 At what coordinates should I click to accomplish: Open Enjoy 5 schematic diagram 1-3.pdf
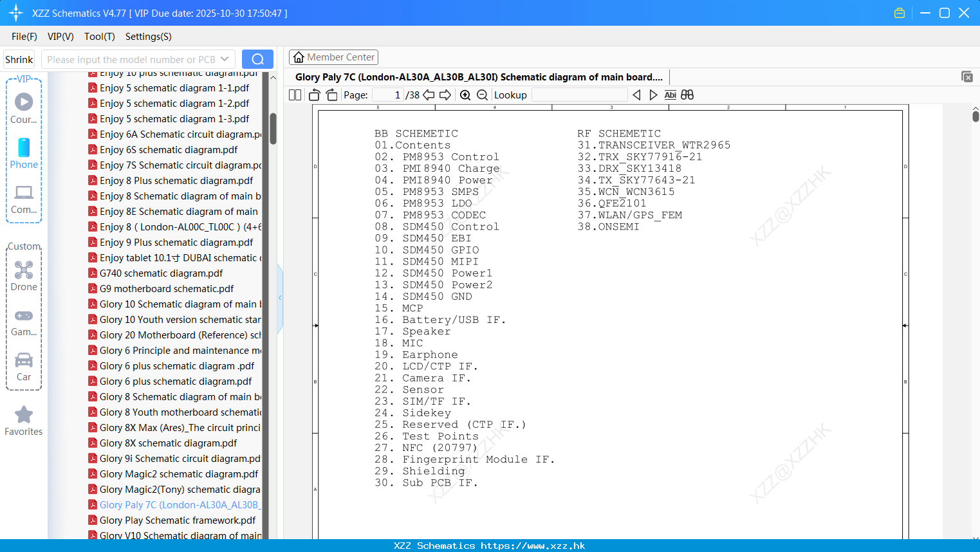pos(174,118)
